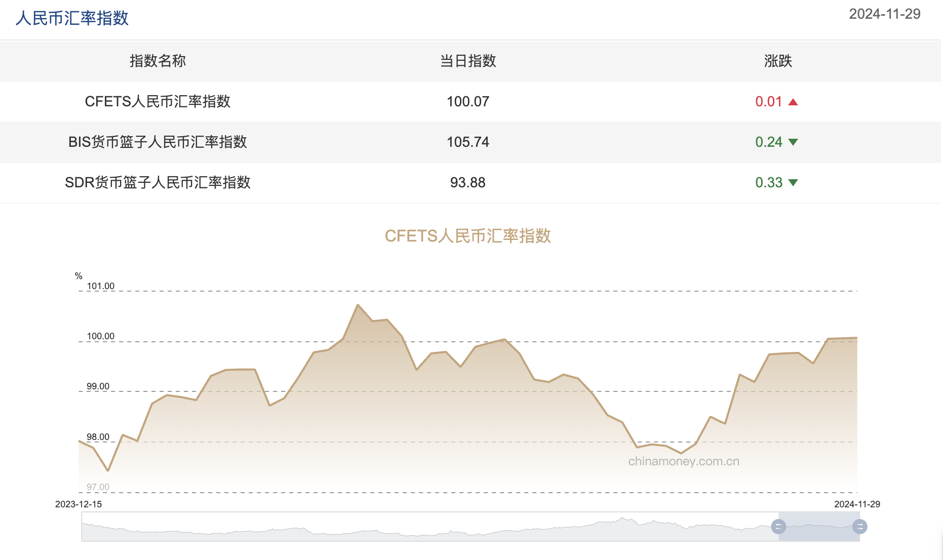Grab the left range slider handle
Screen dimensions: 943x560
[x=778, y=527]
